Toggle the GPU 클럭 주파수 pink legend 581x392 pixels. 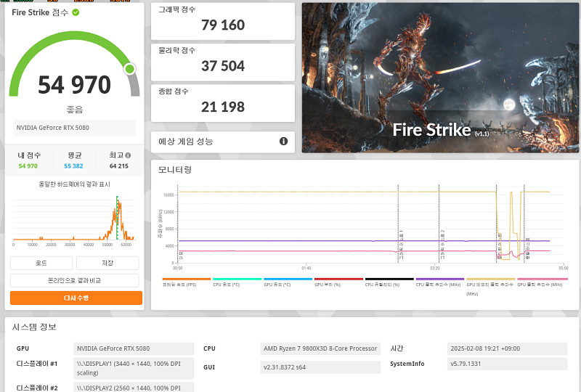coord(542,283)
